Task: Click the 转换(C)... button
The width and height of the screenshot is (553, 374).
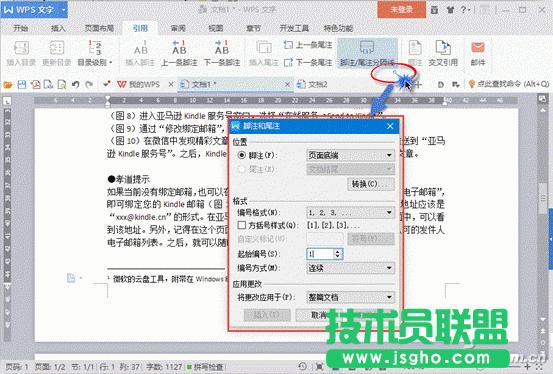Action: pyautogui.click(x=370, y=184)
